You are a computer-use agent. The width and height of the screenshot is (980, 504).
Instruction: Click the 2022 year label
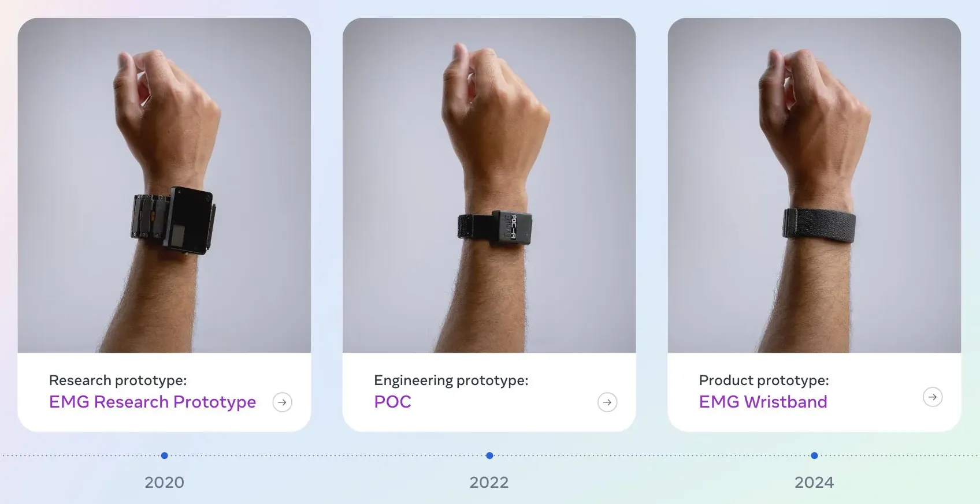[489, 483]
